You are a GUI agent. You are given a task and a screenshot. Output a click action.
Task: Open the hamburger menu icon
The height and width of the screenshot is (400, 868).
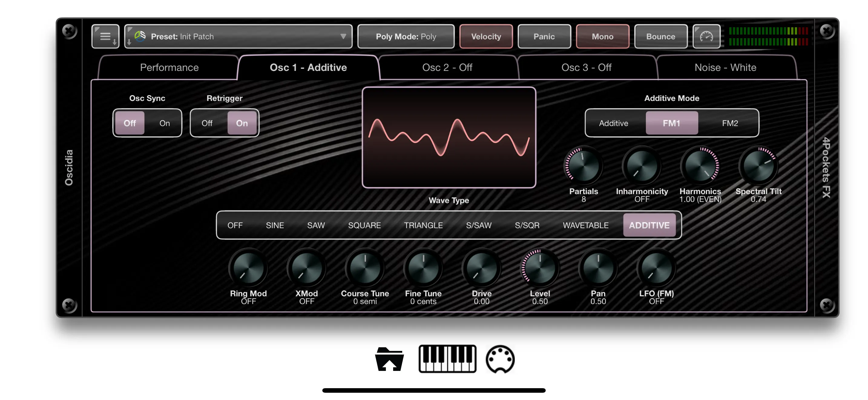click(105, 36)
